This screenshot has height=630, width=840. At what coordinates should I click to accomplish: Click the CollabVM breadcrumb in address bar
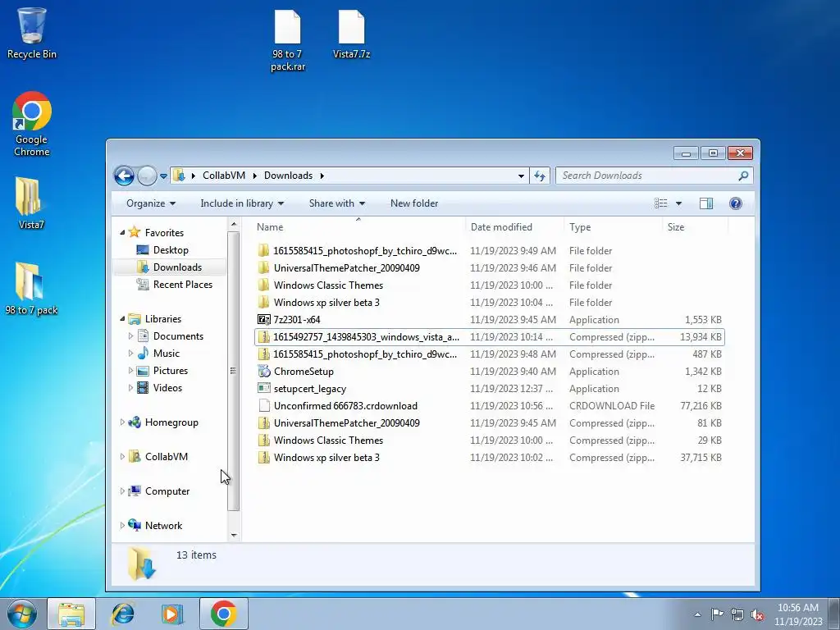tap(223, 176)
